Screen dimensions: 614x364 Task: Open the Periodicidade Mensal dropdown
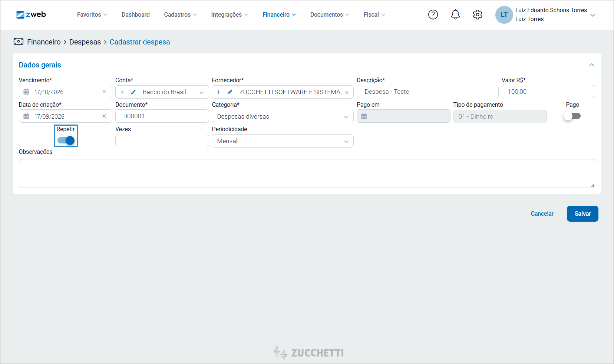pos(283,141)
